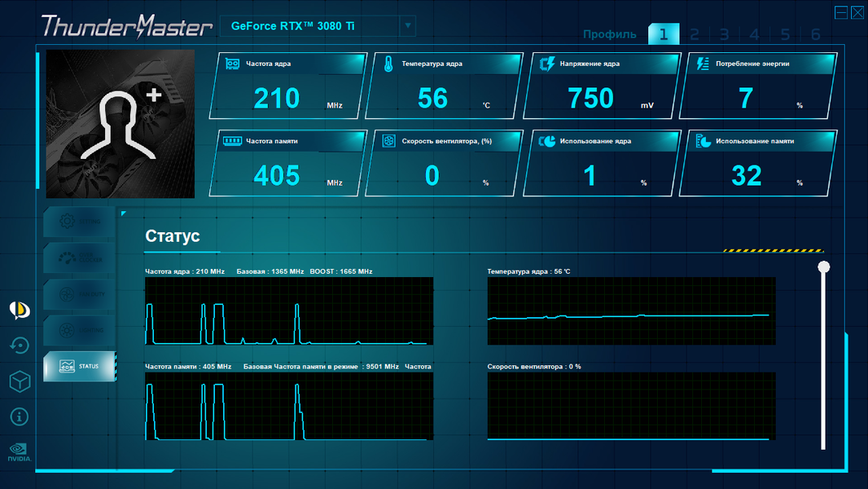Open the info icon in the sidebar
868x489 pixels.
point(20,416)
